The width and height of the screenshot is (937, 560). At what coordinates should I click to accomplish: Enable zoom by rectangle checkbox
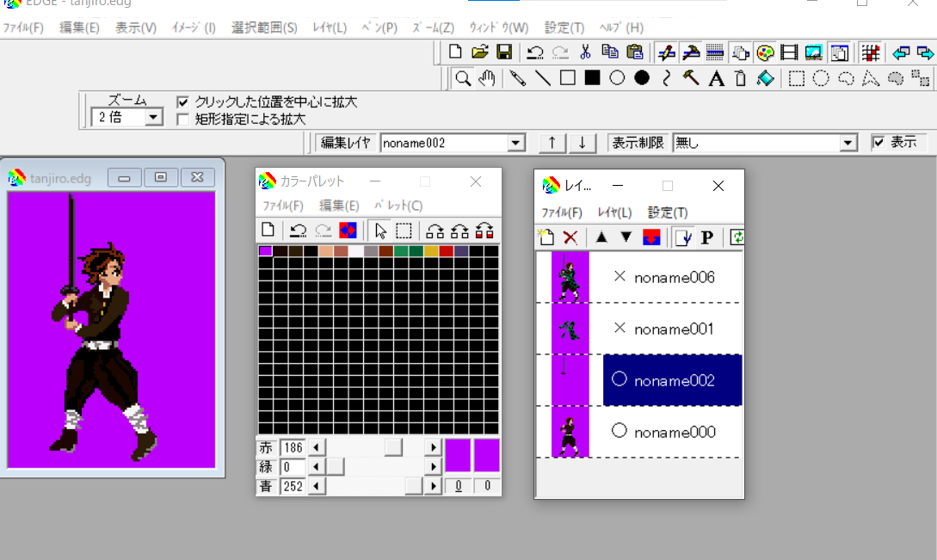[x=183, y=120]
